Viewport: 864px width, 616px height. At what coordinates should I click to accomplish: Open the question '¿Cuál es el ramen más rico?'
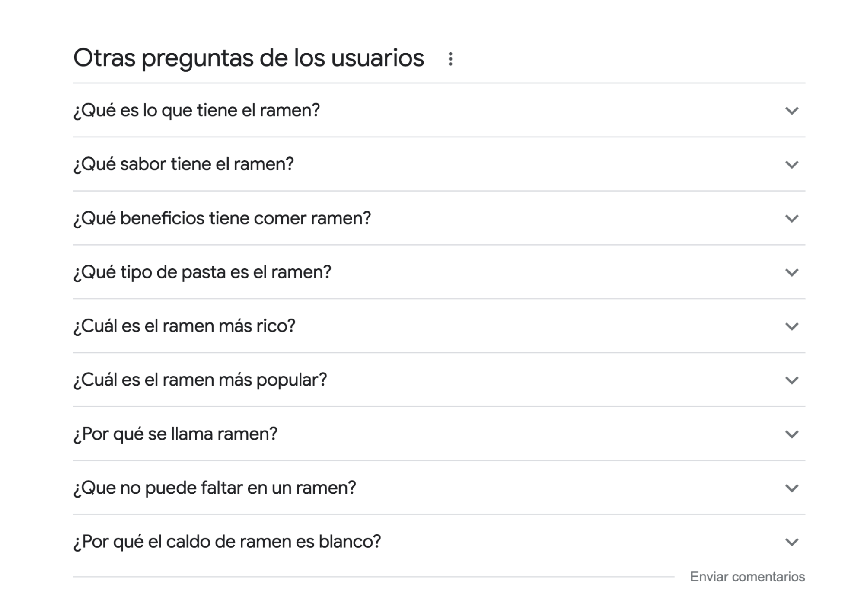185,326
